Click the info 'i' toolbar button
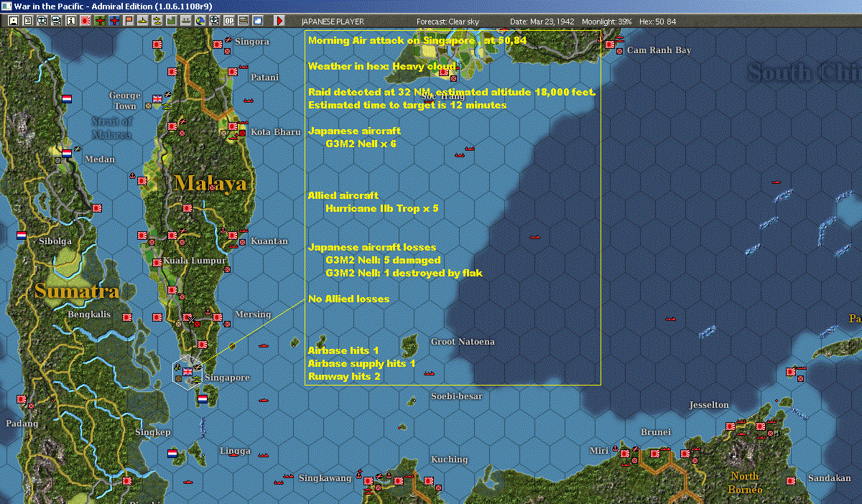Image resolution: width=862 pixels, height=504 pixels. click(70, 21)
